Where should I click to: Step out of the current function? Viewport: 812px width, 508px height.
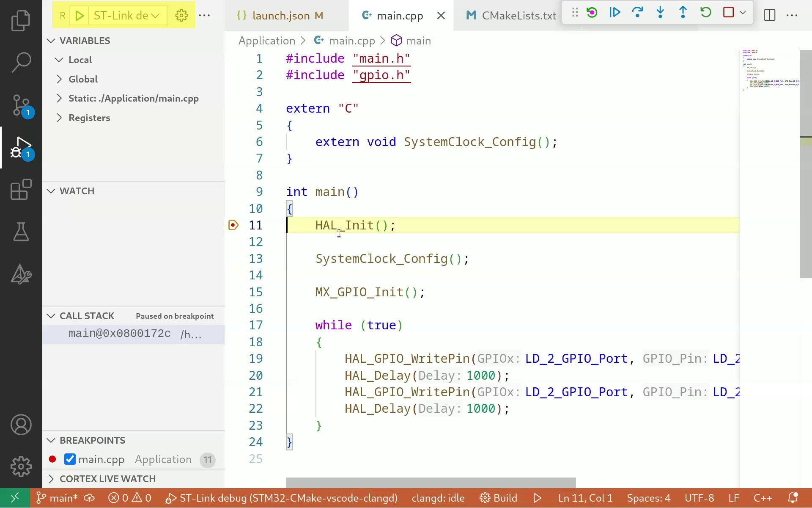click(682, 12)
